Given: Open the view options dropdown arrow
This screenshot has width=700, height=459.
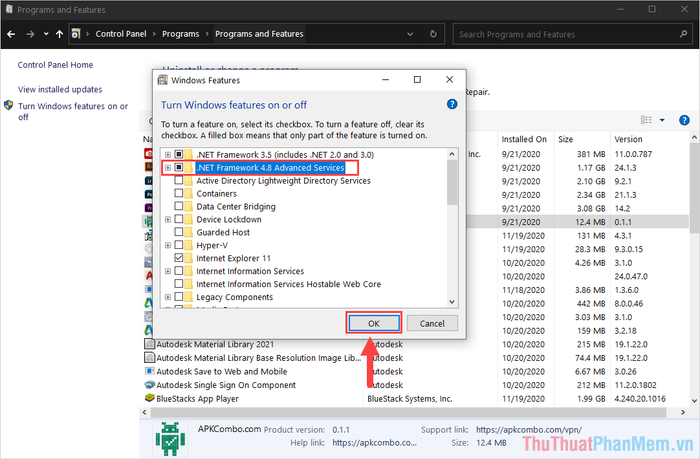Looking at the screenshot, I should (x=662, y=120).
